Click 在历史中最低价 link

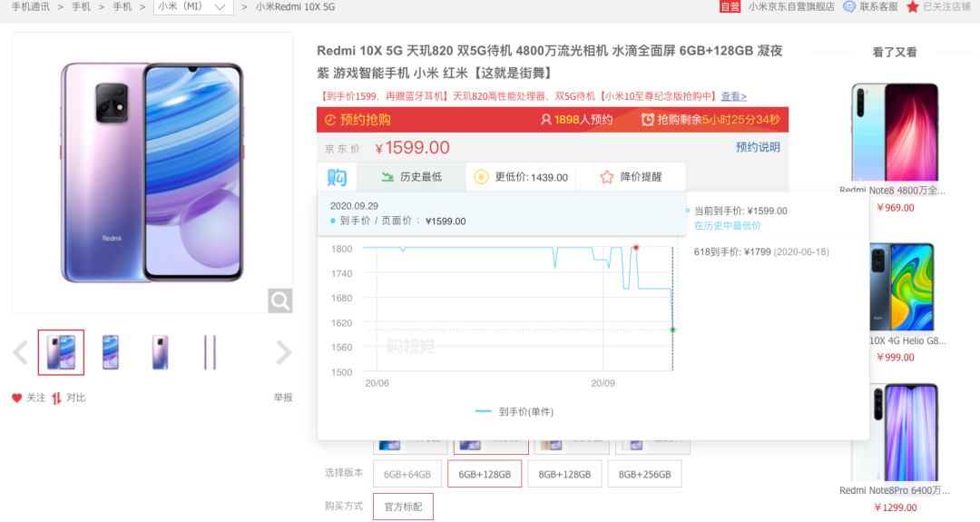(728, 226)
